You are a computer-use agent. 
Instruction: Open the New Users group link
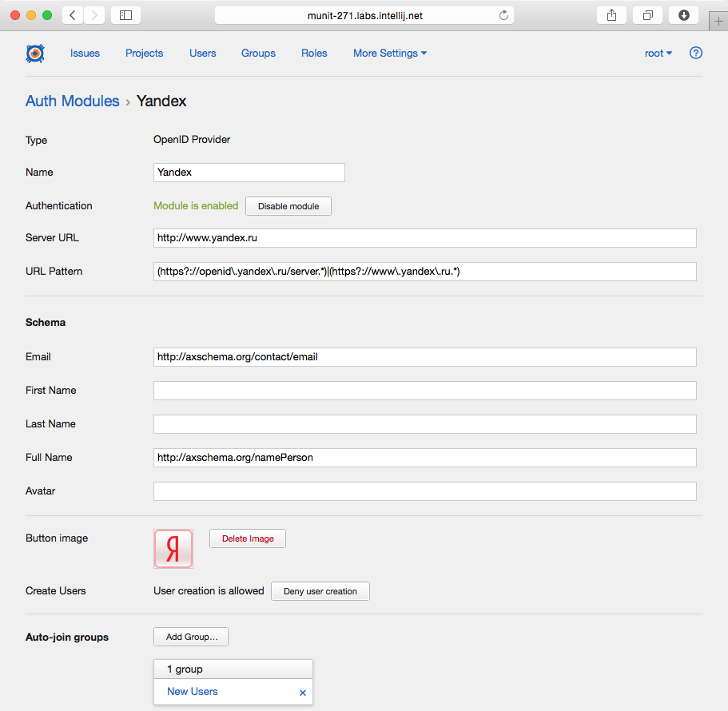(x=193, y=692)
